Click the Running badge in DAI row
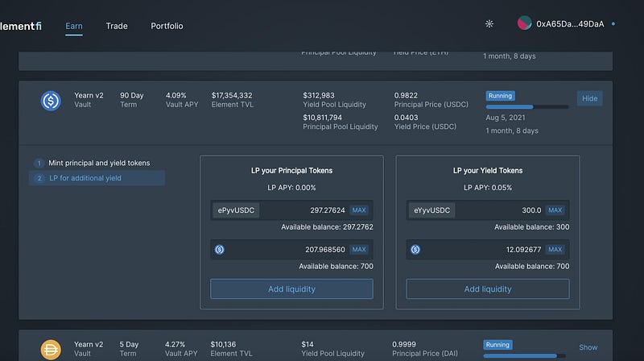 pyautogui.click(x=497, y=345)
